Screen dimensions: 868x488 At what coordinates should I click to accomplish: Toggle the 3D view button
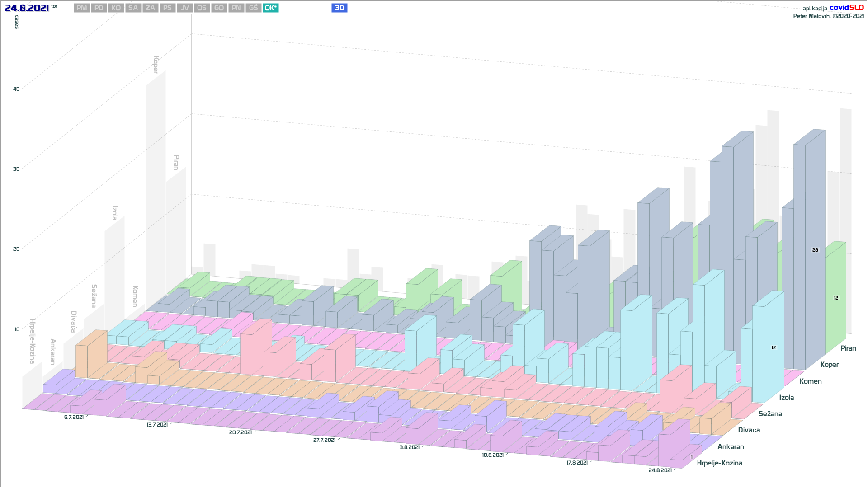(x=339, y=8)
